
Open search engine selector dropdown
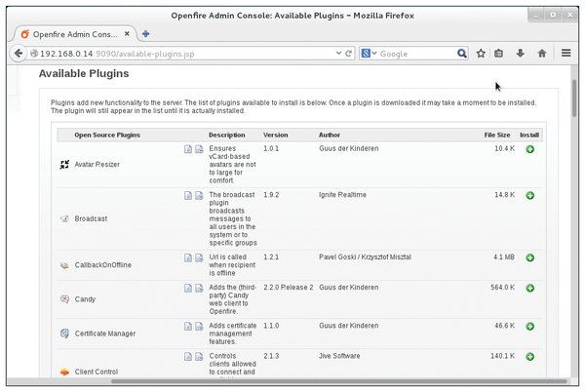click(370, 54)
